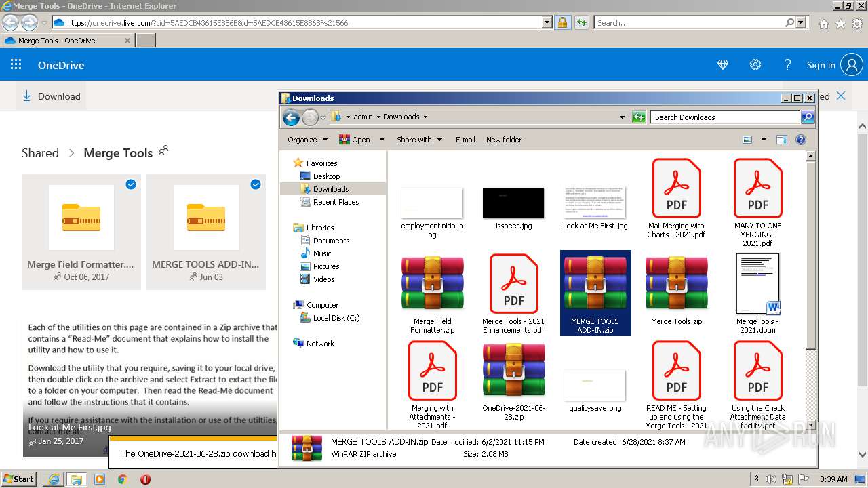Open the IE address bar dropdown arrow
The image size is (868, 488).
coord(547,23)
